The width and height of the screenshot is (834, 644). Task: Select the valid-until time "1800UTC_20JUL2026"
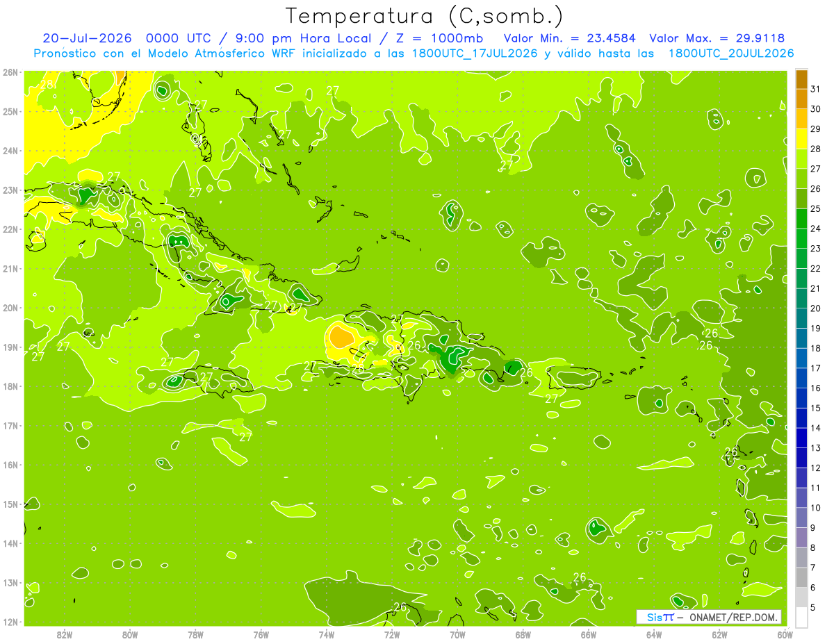[731, 53]
